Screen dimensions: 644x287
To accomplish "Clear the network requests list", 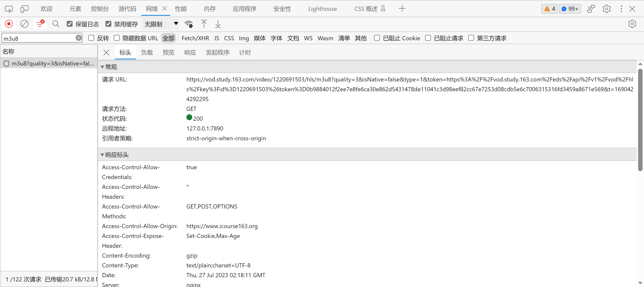I will coord(25,24).
